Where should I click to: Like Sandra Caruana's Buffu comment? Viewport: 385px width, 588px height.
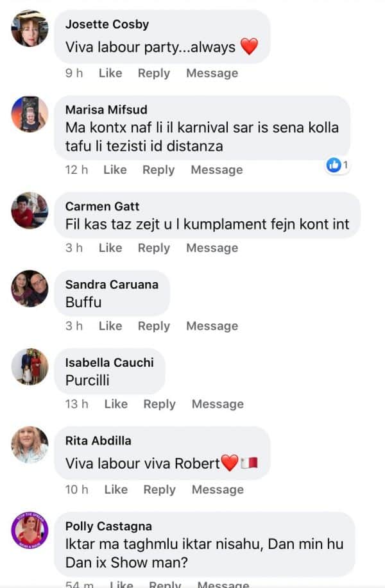(x=110, y=326)
